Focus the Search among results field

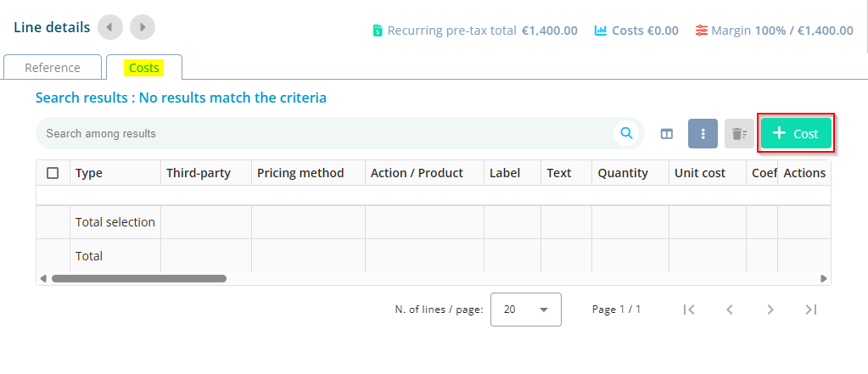322,133
